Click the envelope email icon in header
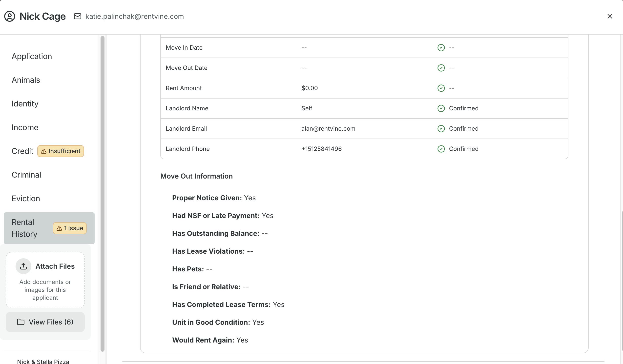The height and width of the screenshot is (364, 623). [x=78, y=16]
